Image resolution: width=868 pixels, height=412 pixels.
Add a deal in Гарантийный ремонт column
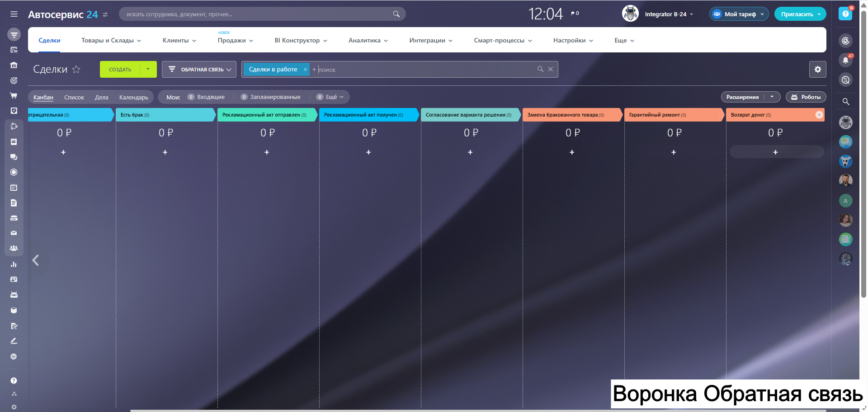(674, 152)
